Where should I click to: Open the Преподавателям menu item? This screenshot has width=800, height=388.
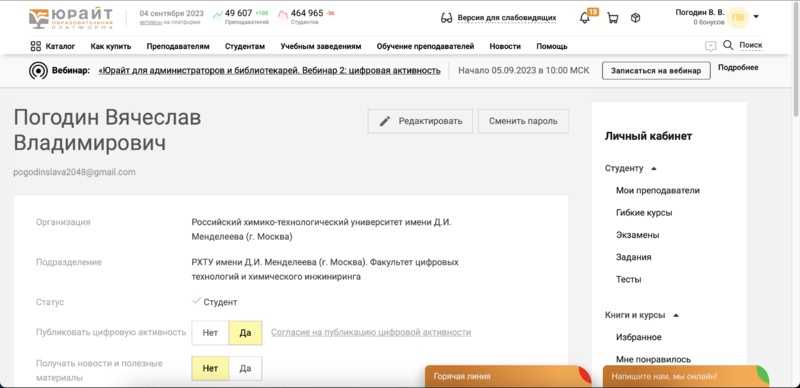pos(178,46)
